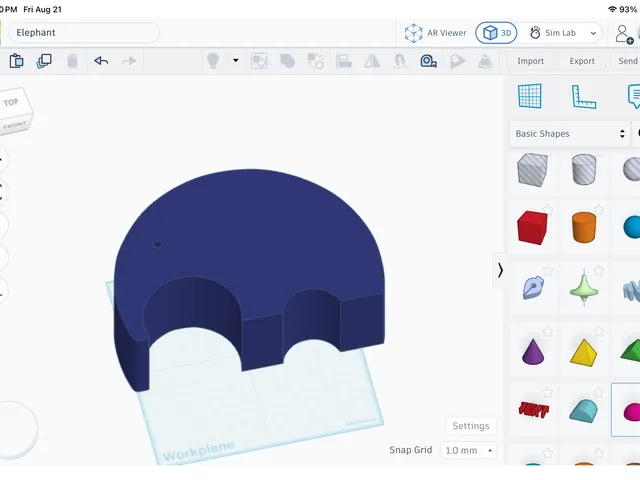This screenshot has width=640, height=480.
Task: Click the blue camera view icon
Action: [428, 61]
